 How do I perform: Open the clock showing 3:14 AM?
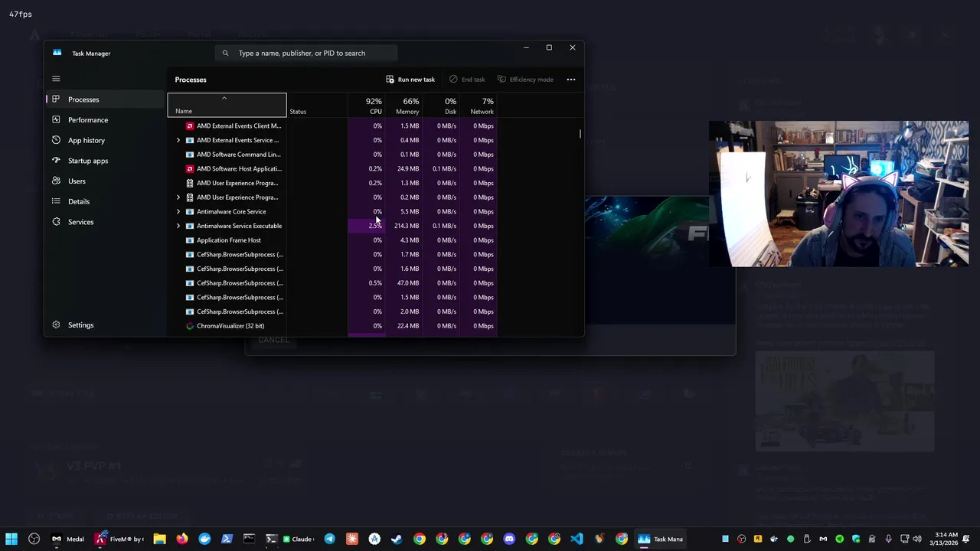(x=942, y=539)
